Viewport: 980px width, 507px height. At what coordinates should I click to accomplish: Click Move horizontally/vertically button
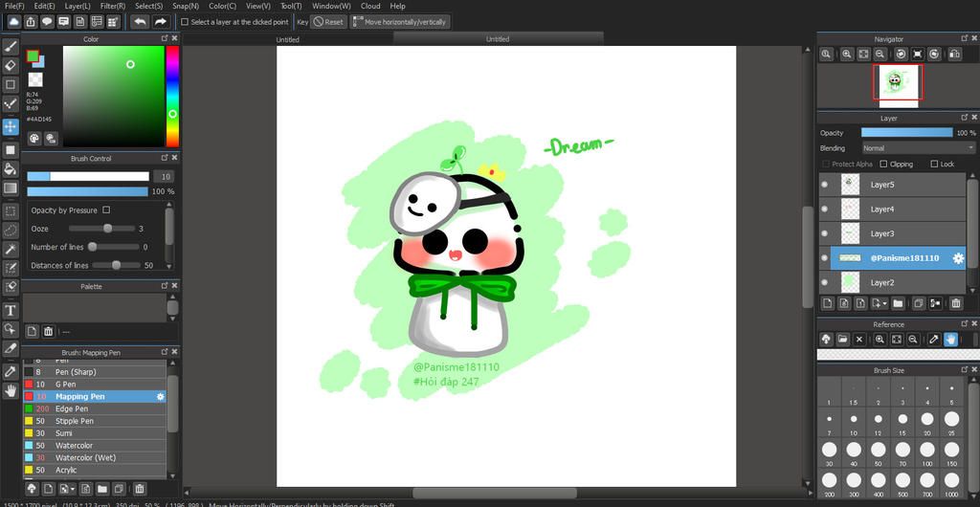click(399, 22)
